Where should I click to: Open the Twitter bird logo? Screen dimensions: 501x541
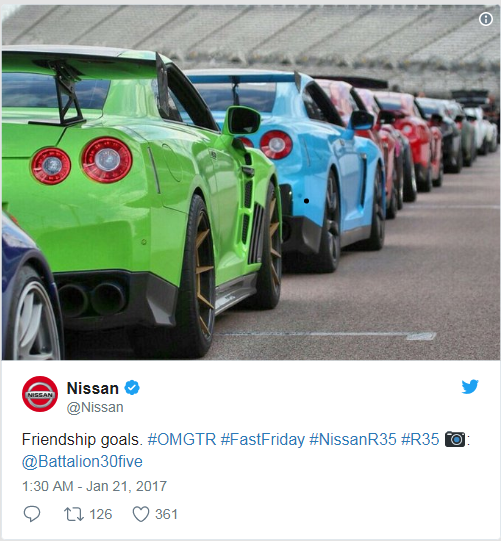[x=470, y=387]
